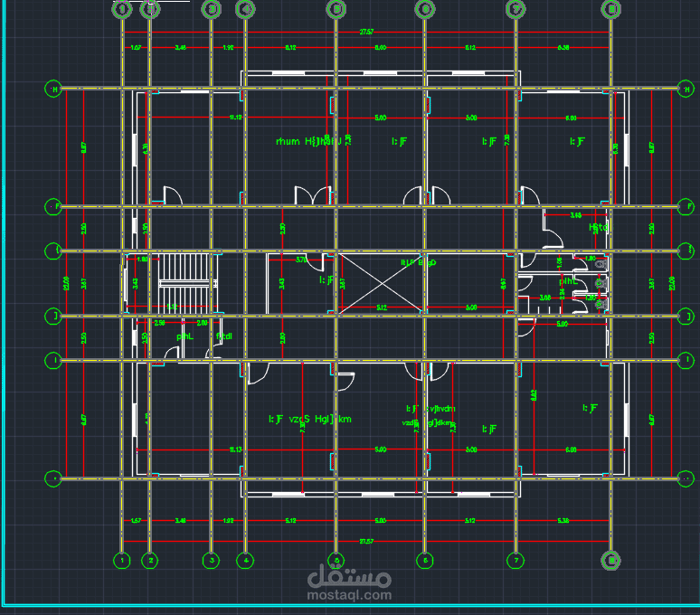Select grid bubble 4 in the bottom row
This screenshot has height=615, width=700.
click(x=245, y=561)
